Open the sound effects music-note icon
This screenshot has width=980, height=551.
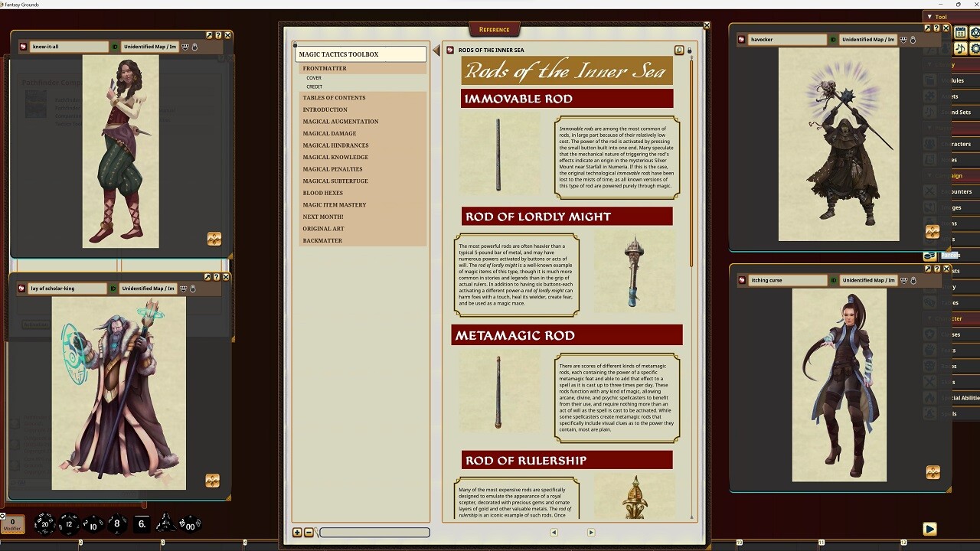(x=959, y=47)
